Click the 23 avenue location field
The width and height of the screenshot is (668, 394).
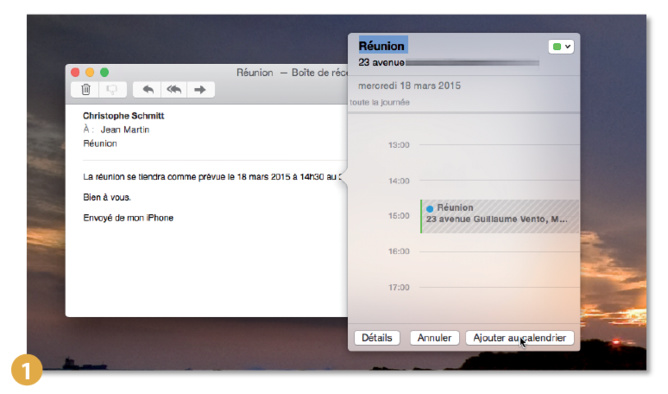(449, 63)
